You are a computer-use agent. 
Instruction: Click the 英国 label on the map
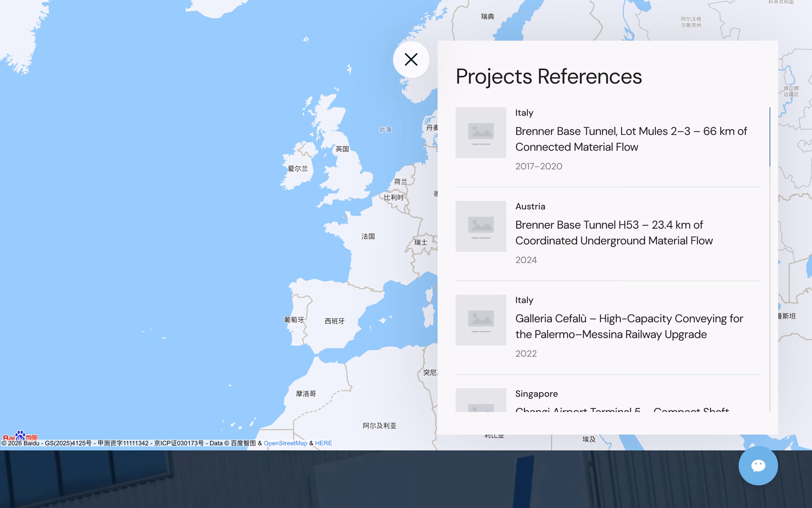pos(342,149)
